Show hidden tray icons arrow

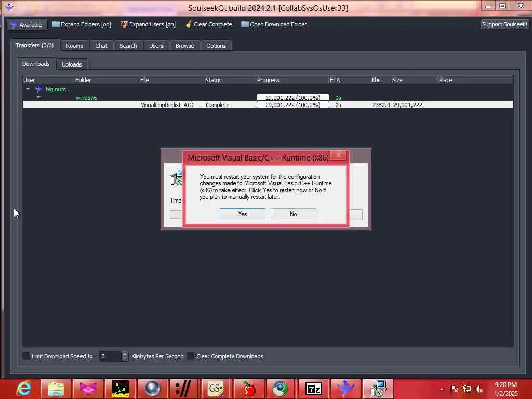click(x=442, y=389)
